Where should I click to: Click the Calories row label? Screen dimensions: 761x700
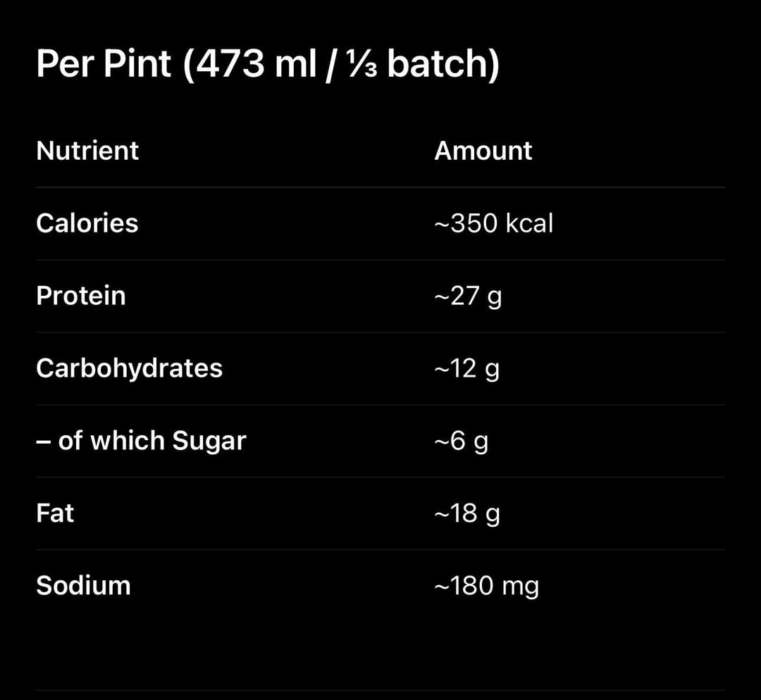tap(87, 223)
